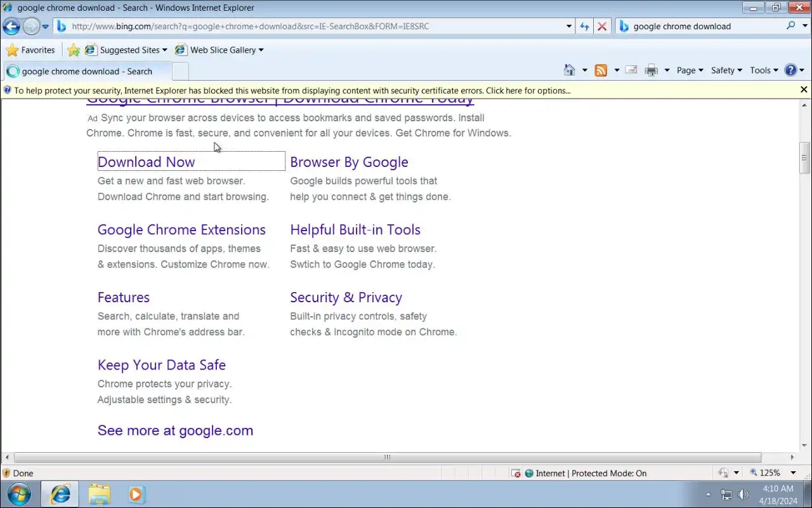Screen dimensions: 812x508
Task: Open Security & Privacy link
Action: (x=346, y=297)
